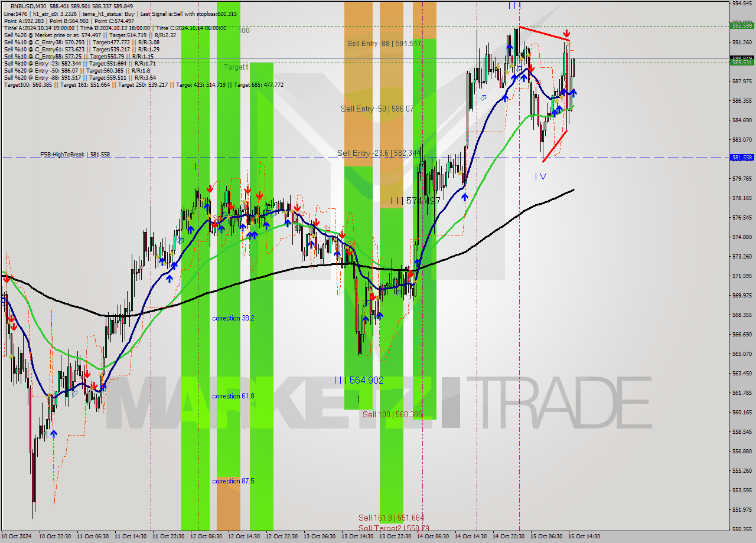The width and height of the screenshot is (756, 543).
Task: Click the 550.355 price axis value
Action: (742, 529)
